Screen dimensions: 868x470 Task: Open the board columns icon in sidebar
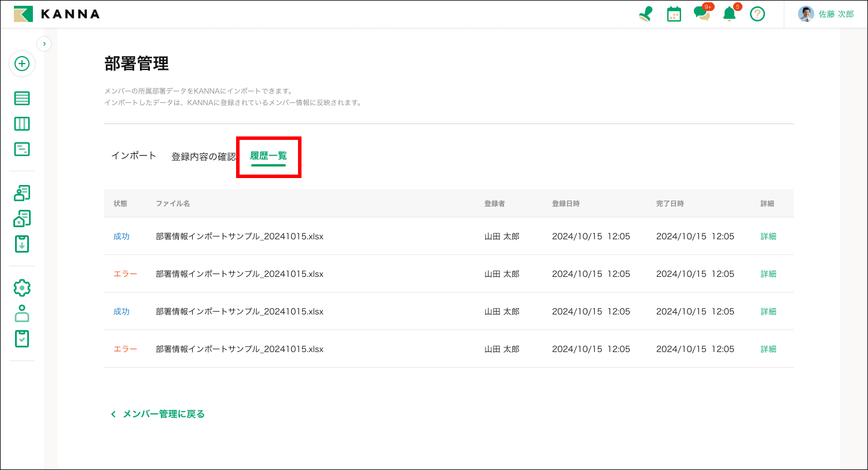[22, 124]
